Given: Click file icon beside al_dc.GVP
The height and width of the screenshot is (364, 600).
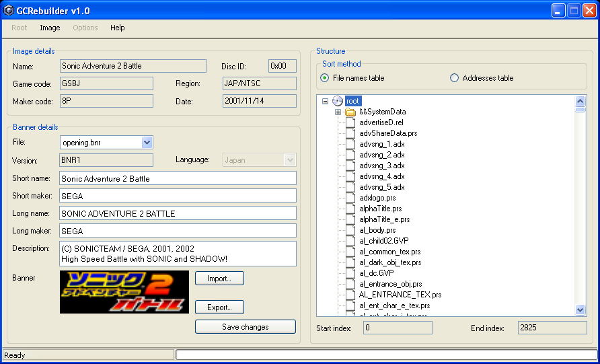Looking at the screenshot, I should coord(350,273).
